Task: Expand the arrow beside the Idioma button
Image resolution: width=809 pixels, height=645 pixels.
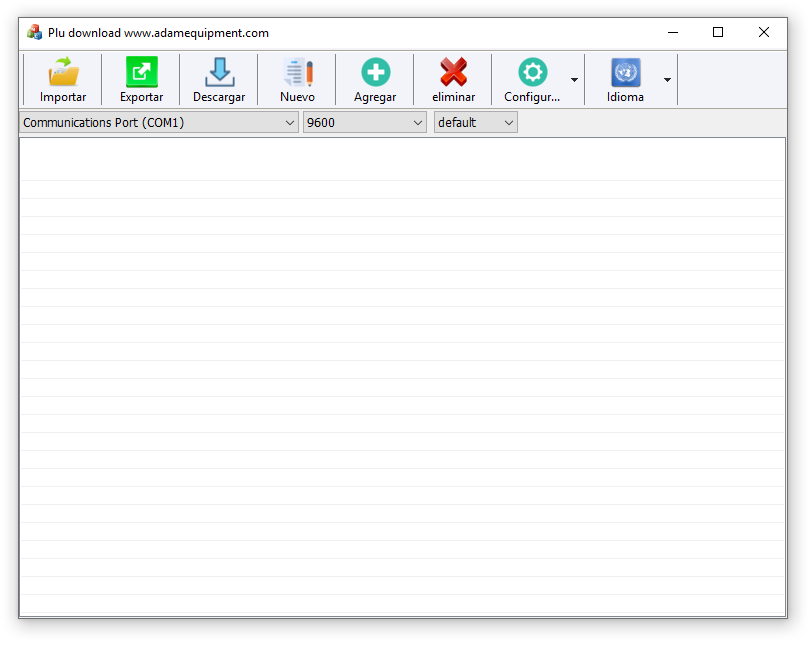Action: click(x=667, y=80)
